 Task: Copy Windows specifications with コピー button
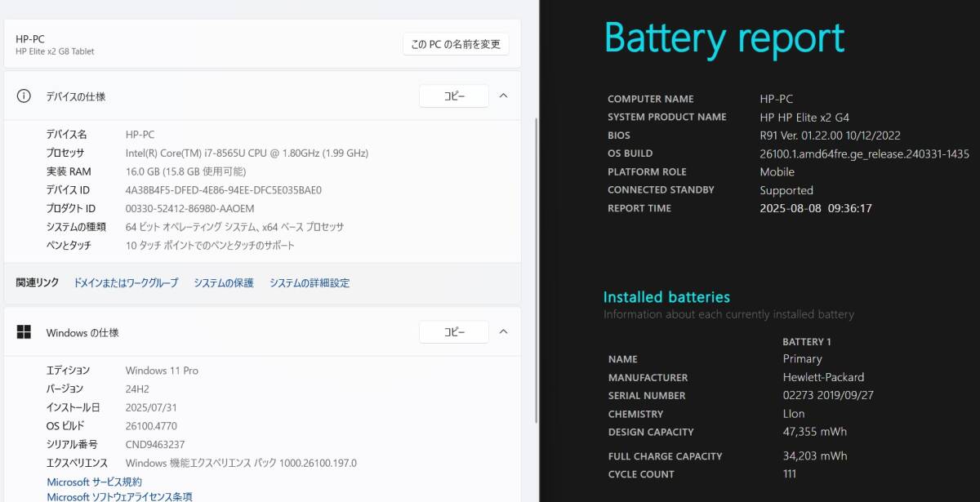click(x=454, y=332)
